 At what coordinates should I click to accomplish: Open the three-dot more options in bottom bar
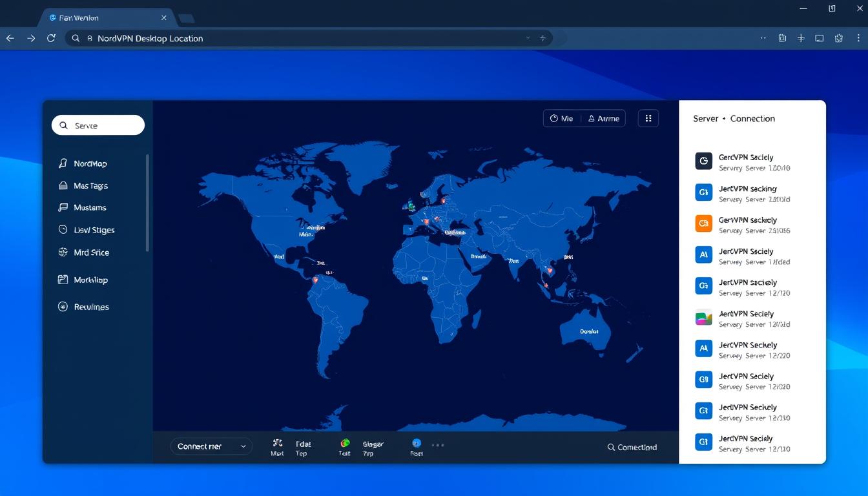coord(438,445)
